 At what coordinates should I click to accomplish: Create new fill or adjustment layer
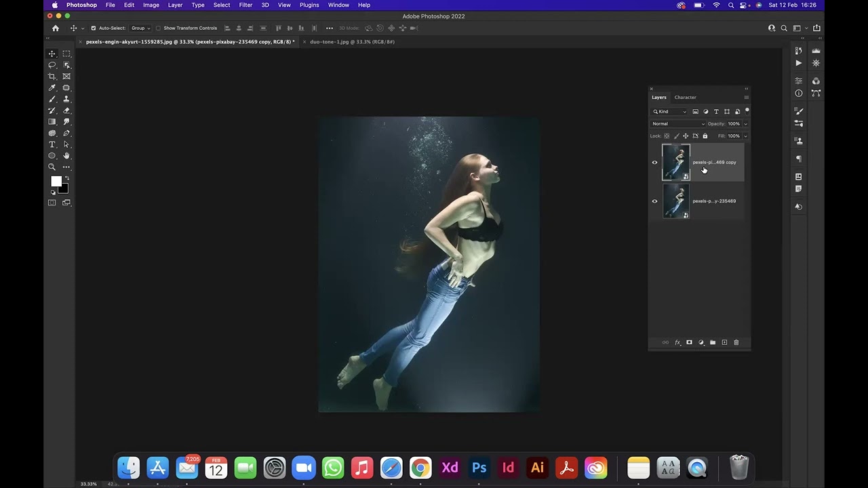(701, 342)
